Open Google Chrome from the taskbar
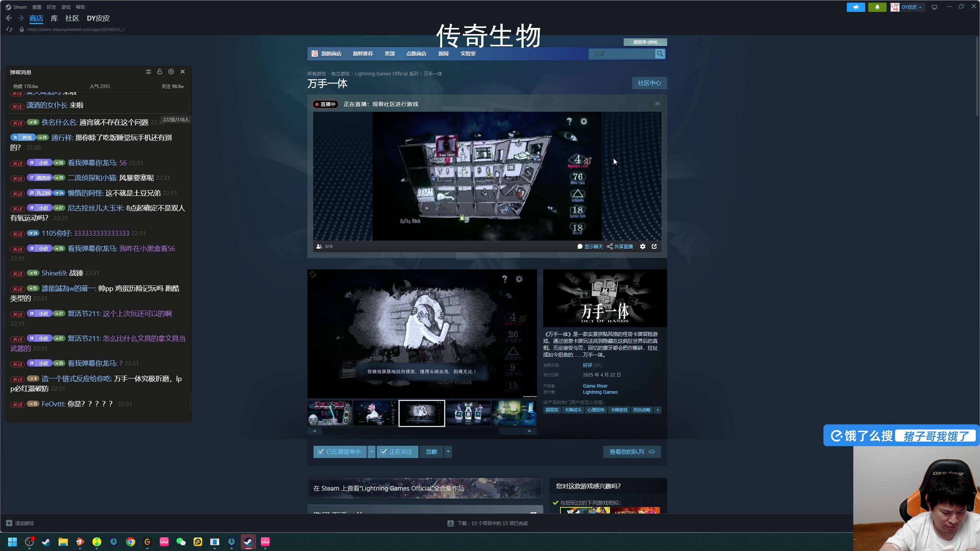The image size is (980, 551). (x=131, y=542)
